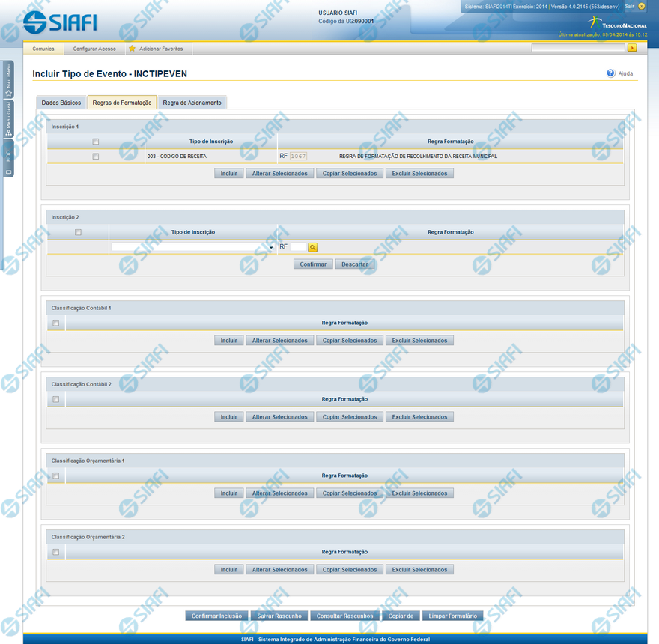Click the SIAFI logo in the header

click(x=60, y=22)
